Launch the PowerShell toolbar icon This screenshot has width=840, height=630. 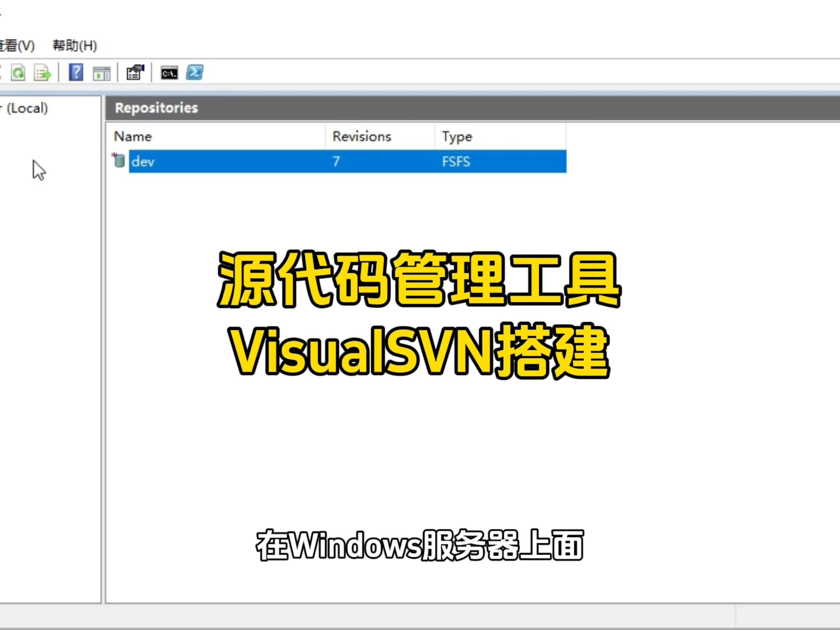195,72
